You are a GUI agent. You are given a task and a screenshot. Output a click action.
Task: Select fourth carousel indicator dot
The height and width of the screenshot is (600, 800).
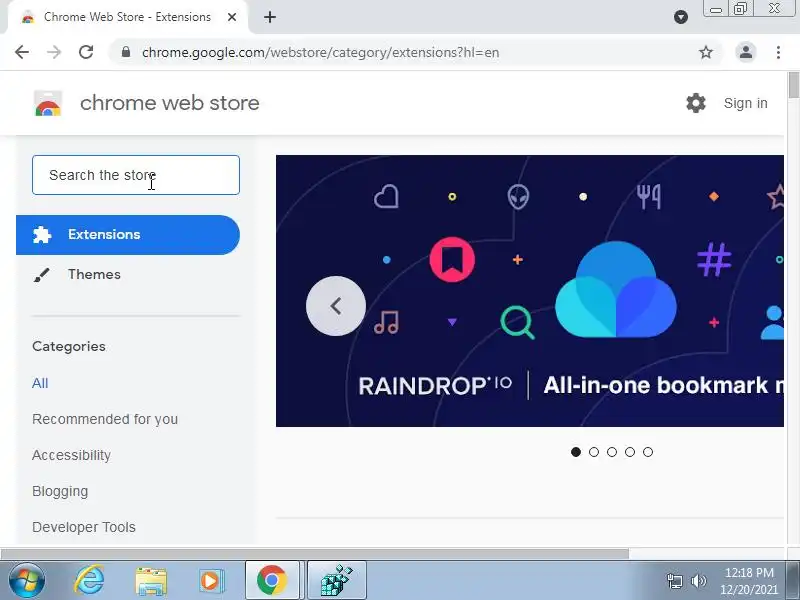pos(630,452)
